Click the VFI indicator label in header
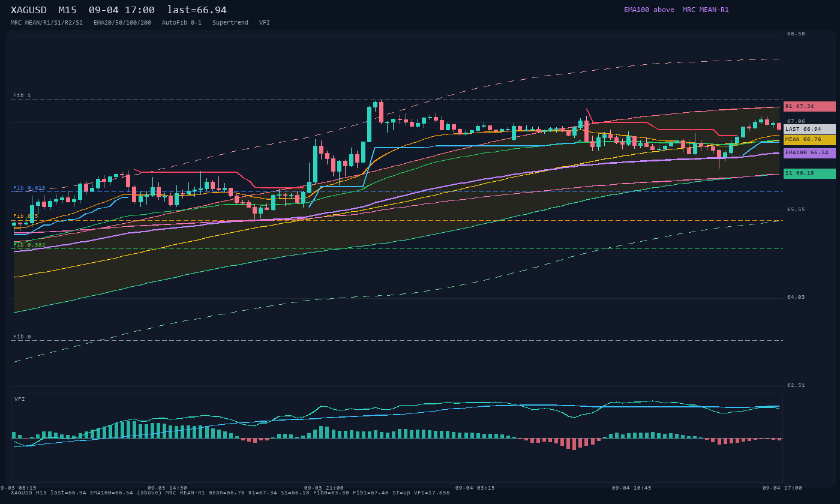 pyautogui.click(x=265, y=23)
